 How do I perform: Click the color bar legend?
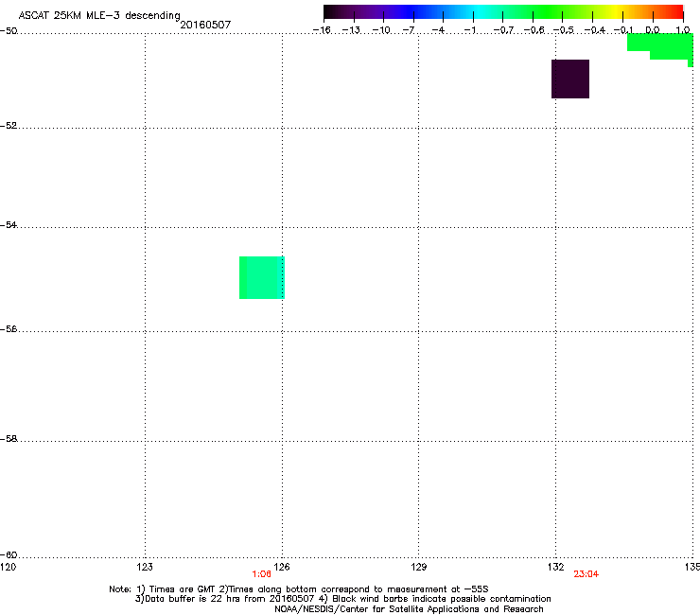pos(503,12)
